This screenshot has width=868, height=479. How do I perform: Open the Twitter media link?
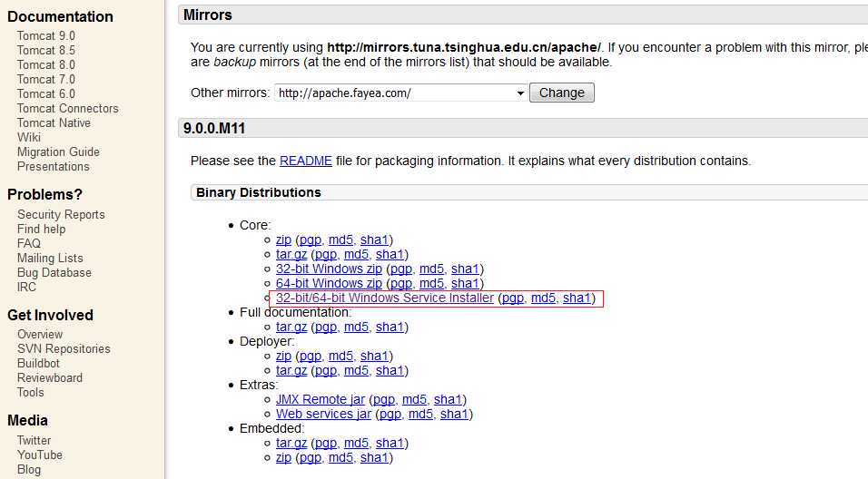(x=34, y=440)
